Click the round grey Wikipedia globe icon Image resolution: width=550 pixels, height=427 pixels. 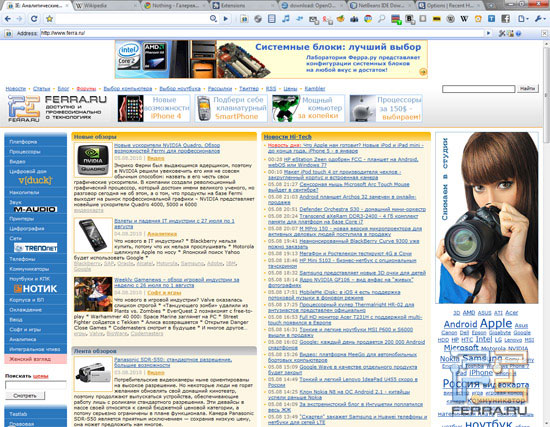(x=450, y=19)
